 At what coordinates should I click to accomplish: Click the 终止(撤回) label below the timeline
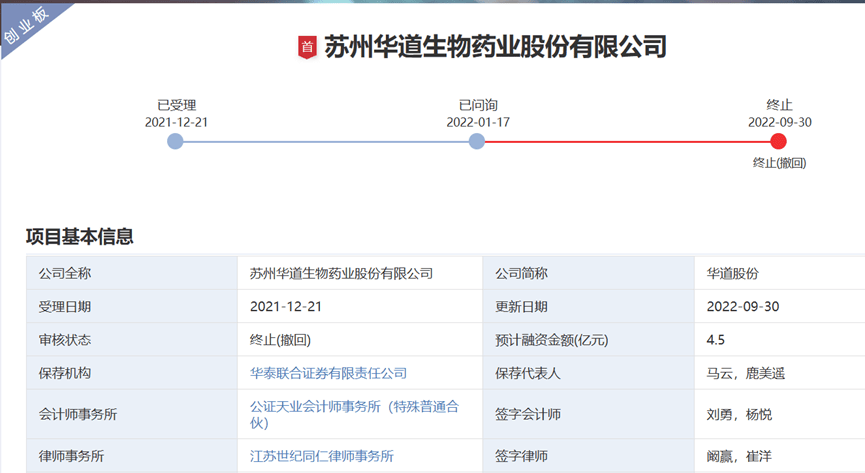779,163
